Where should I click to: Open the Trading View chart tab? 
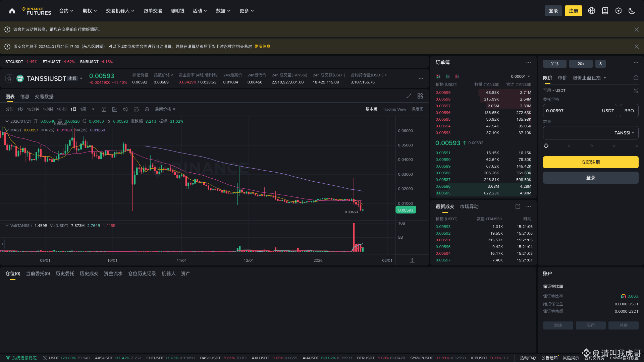pyautogui.click(x=394, y=109)
